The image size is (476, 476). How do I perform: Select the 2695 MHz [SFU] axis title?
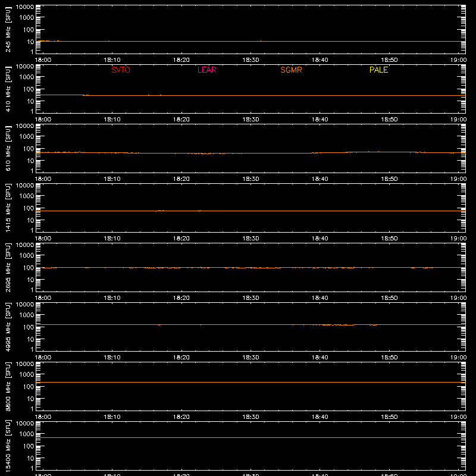pyautogui.click(x=8, y=267)
